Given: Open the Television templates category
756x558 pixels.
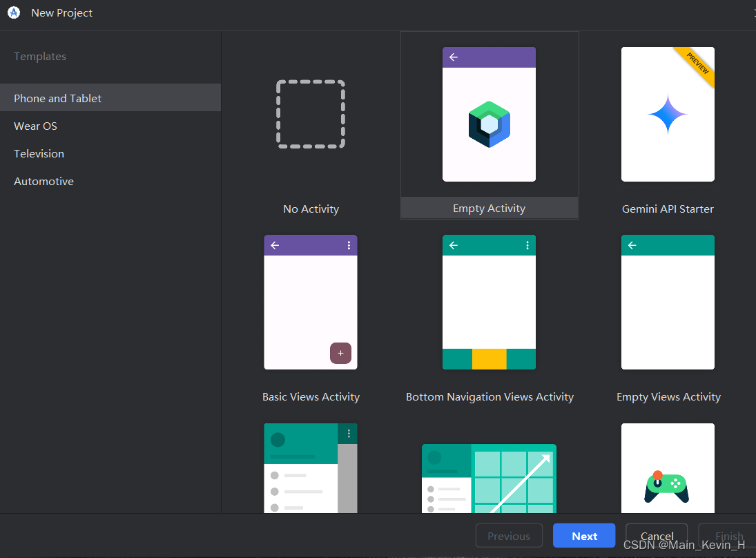Looking at the screenshot, I should tap(110, 153).
